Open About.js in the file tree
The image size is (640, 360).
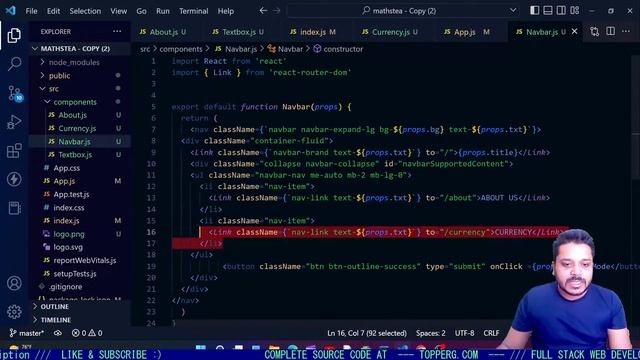[x=72, y=115]
